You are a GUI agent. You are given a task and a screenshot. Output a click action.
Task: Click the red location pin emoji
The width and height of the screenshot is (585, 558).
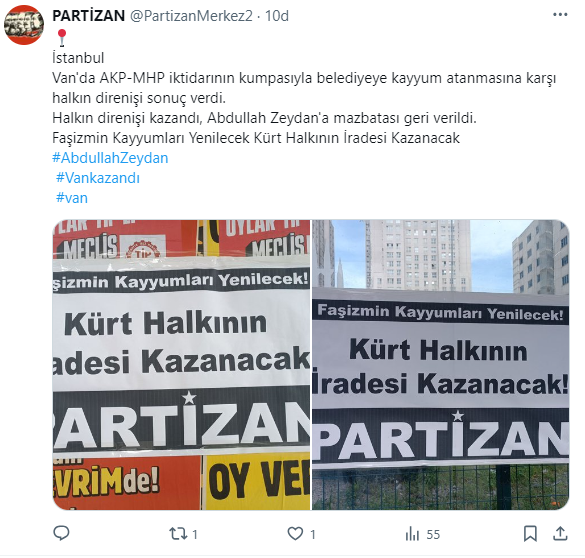click(62, 38)
